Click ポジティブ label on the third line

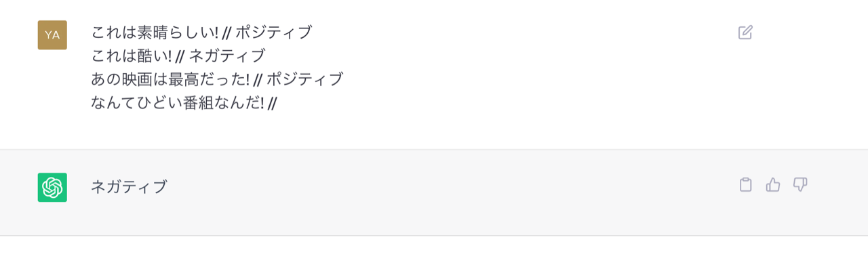pyautogui.click(x=305, y=79)
